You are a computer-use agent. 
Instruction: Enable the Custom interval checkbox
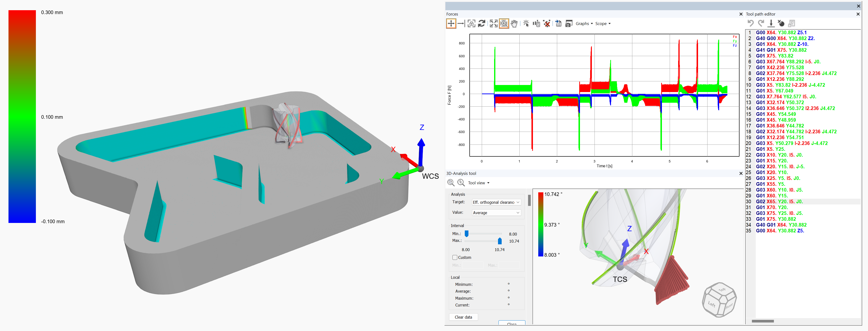(x=455, y=257)
